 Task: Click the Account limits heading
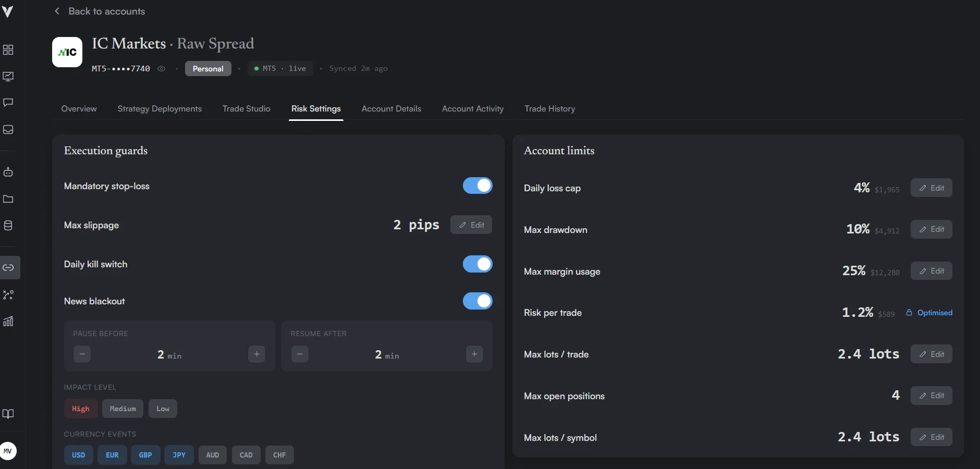coord(559,151)
